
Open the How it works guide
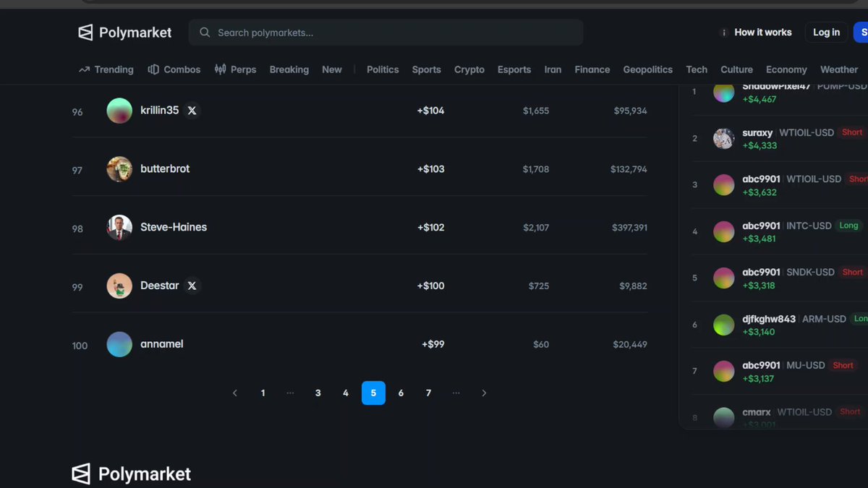[756, 33]
